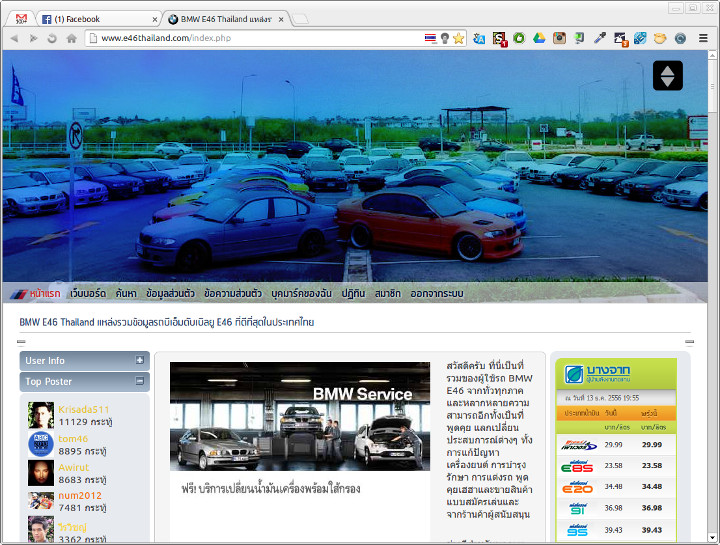The image size is (720, 545).
Task: Open the Instagram extension icon
Action: pyautogui.click(x=559, y=38)
